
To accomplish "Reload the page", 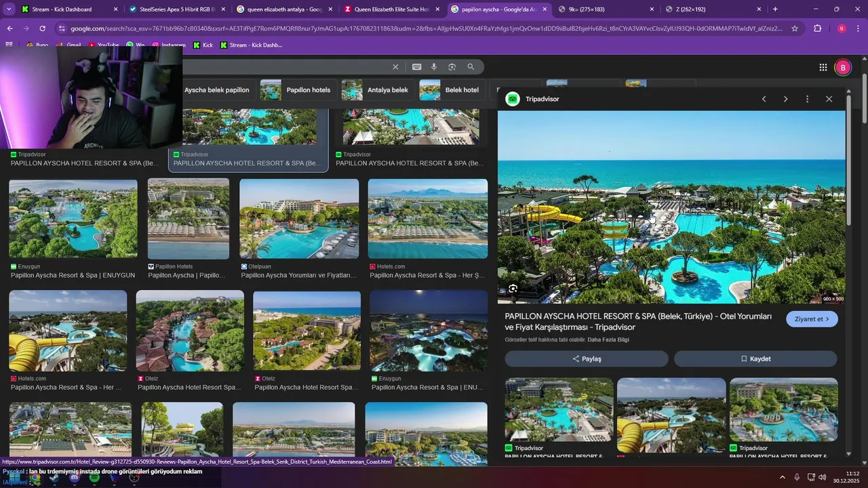I will coord(42,28).
